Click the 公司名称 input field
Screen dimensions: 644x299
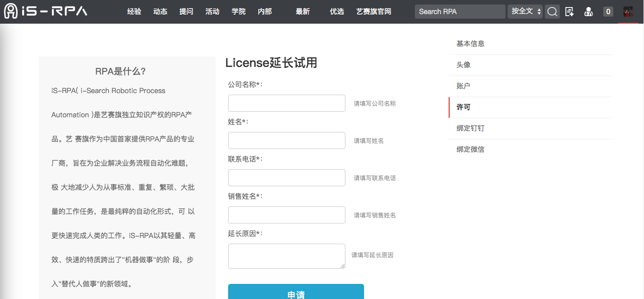287,103
